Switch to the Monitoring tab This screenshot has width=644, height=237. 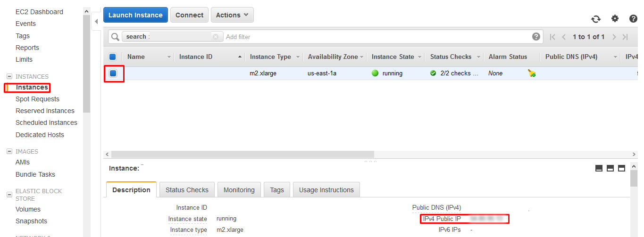click(x=239, y=190)
